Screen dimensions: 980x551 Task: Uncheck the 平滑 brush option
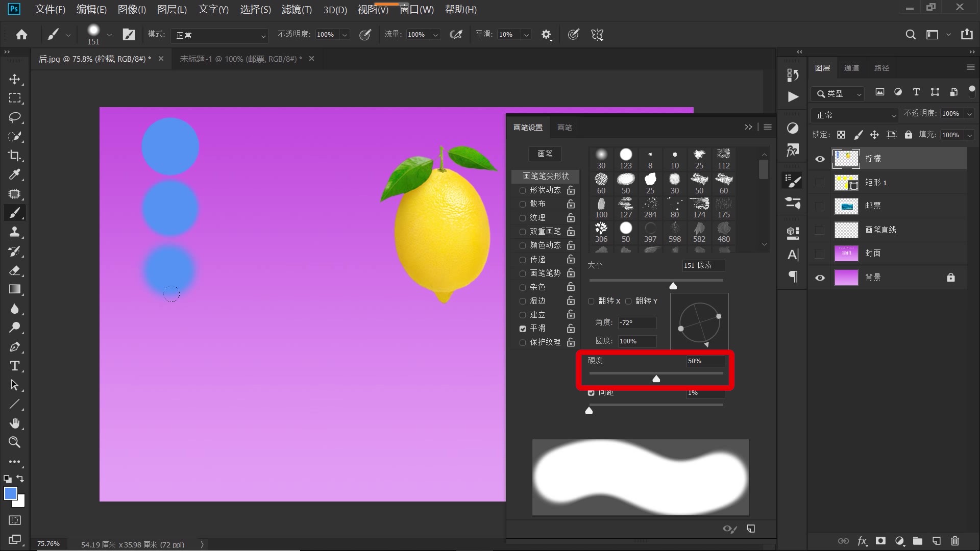point(522,329)
